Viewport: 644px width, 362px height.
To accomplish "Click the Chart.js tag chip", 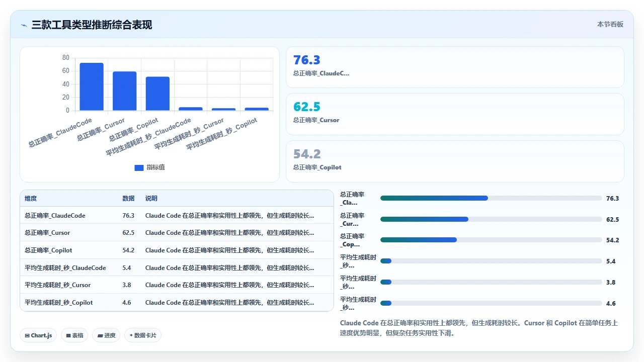I will [38, 335].
